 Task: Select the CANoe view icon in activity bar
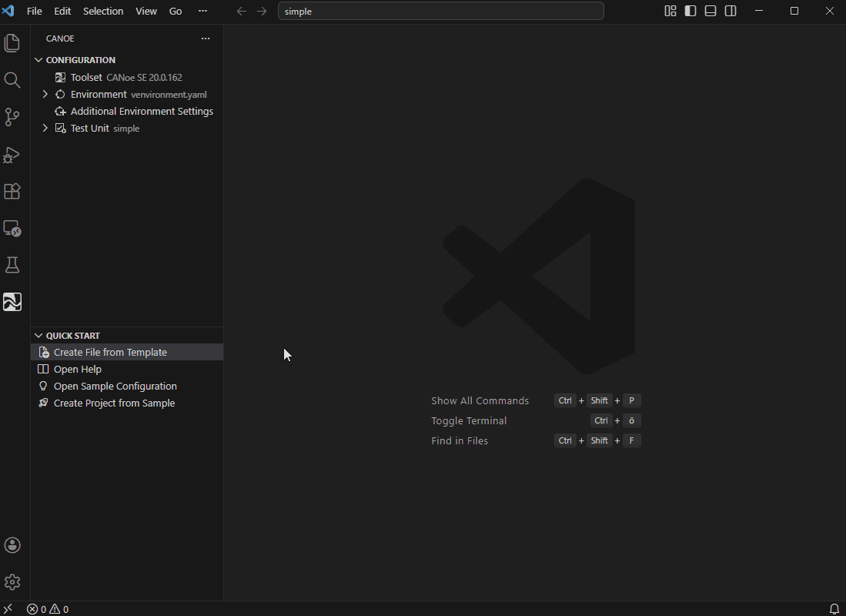click(x=12, y=302)
